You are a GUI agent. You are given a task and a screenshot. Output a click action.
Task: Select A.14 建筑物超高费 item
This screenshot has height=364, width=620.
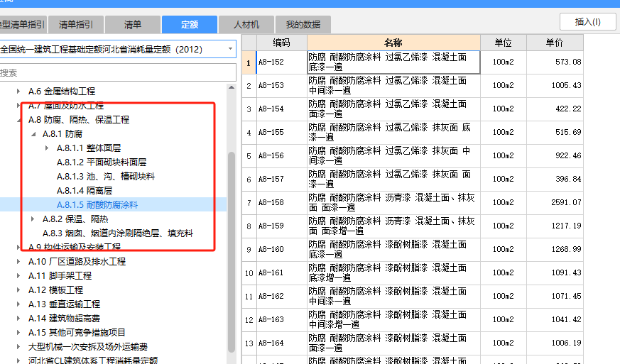[64, 319]
